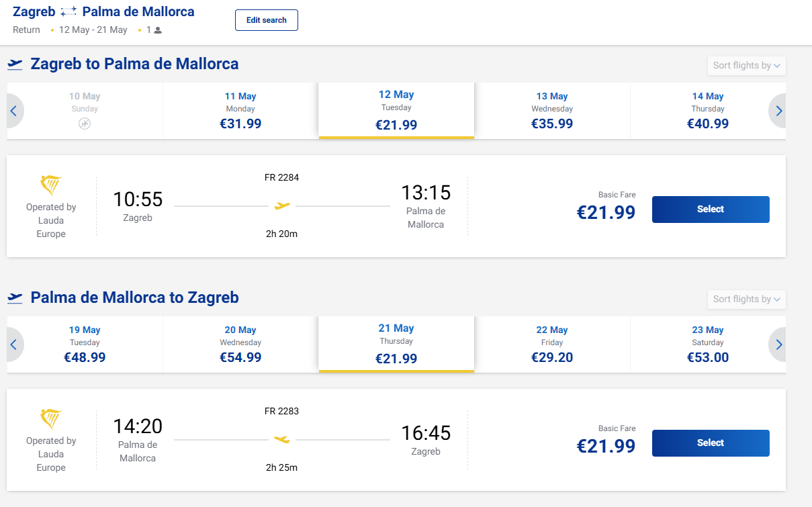The width and height of the screenshot is (812, 507).
Task: Choose 20 May Wednesday €54.99 return date
Action: pos(240,344)
